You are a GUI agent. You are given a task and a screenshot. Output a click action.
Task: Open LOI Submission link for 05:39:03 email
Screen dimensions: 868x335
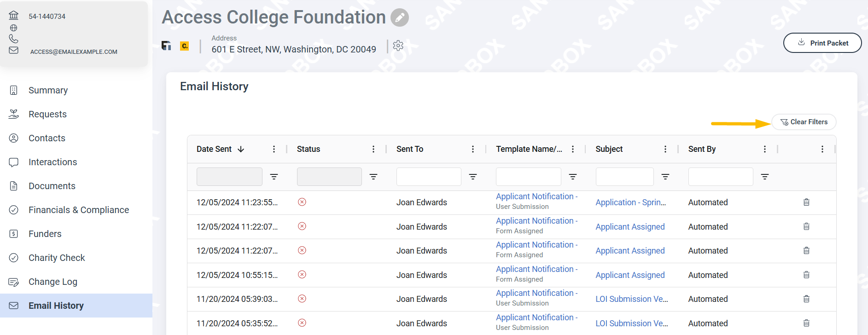[632, 299]
